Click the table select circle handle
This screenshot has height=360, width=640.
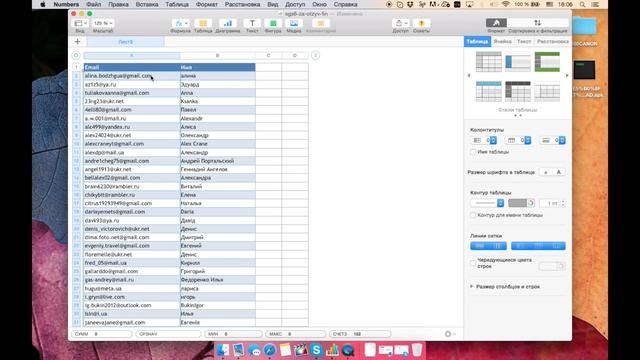coord(76,55)
